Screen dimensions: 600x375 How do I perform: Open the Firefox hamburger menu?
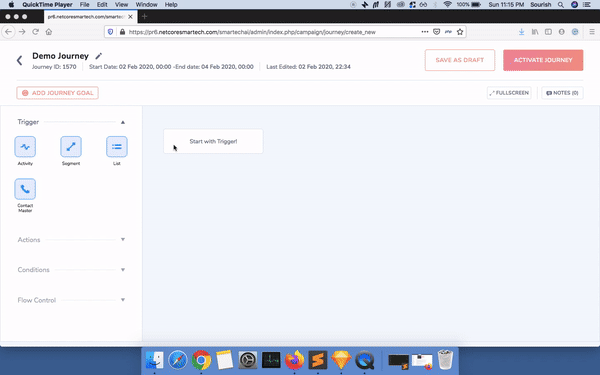point(592,32)
